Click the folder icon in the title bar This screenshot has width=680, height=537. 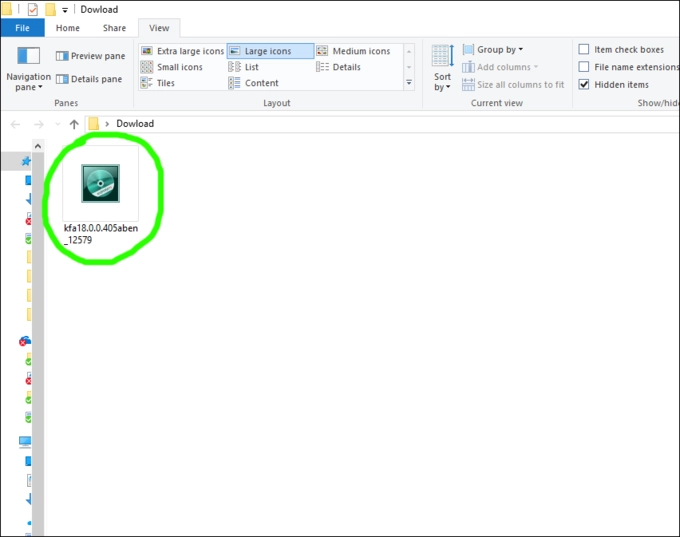(x=7, y=9)
